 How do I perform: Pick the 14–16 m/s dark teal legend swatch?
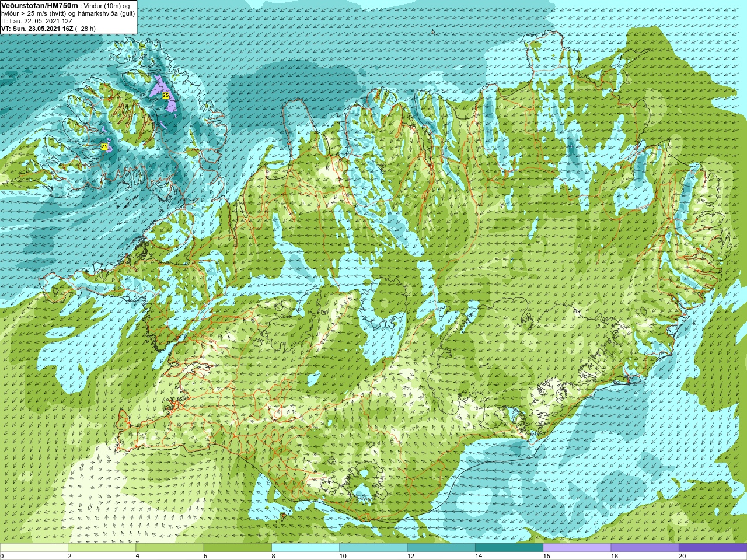pos(509,548)
